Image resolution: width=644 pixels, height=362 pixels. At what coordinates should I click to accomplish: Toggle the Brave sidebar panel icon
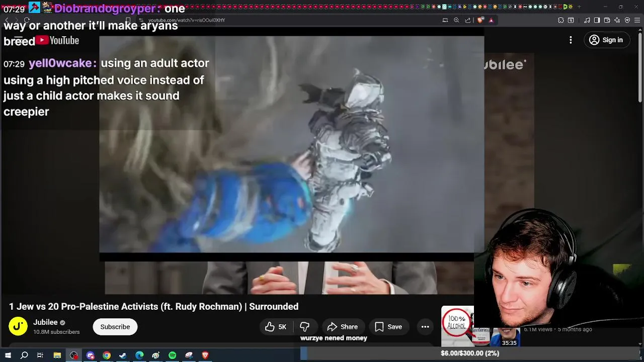click(x=597, y=20)
